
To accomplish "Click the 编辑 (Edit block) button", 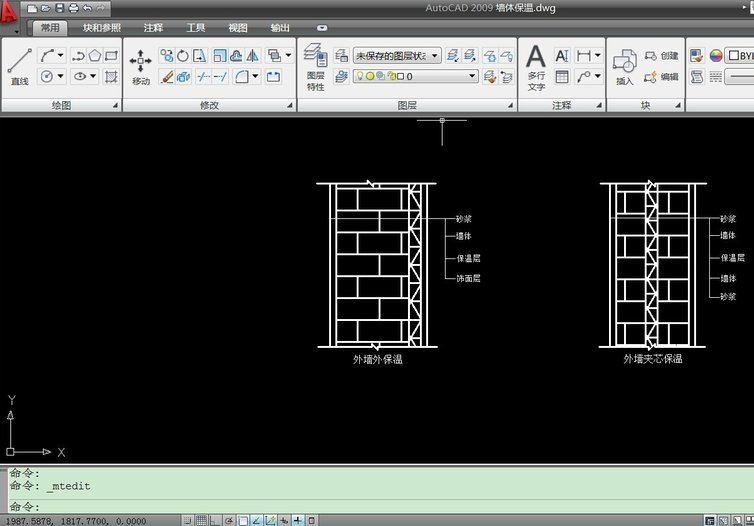I will [661, 76].
